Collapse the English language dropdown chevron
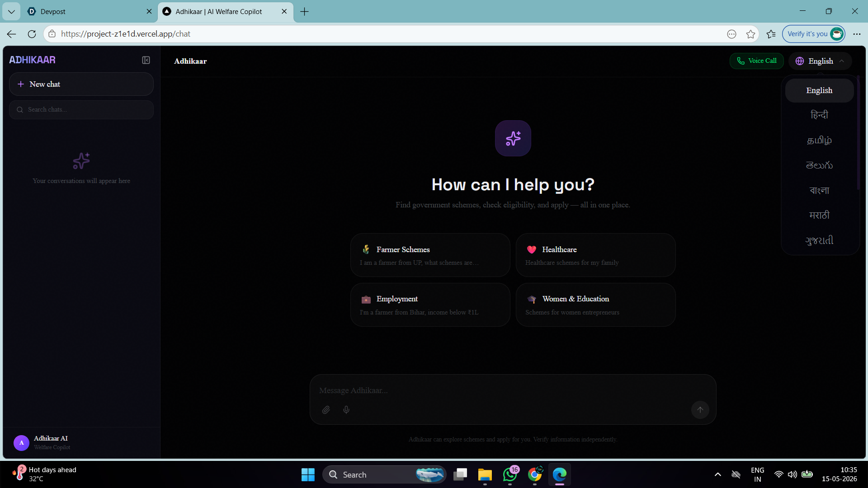This screenshot has height=488, width=868. pyautogui.click(x=842, y=61)
